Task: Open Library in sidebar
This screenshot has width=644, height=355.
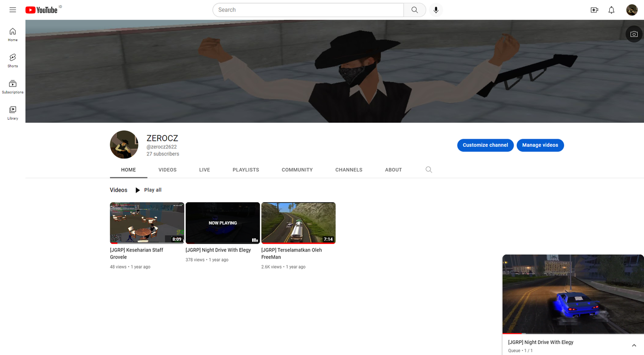Action: click(x=13, y=113)
